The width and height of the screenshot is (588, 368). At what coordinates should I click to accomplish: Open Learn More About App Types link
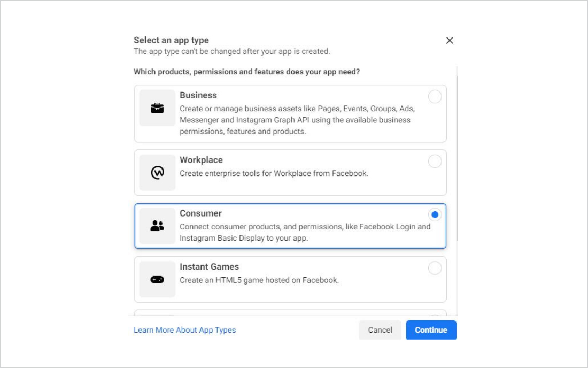click(x=185, y=330)
